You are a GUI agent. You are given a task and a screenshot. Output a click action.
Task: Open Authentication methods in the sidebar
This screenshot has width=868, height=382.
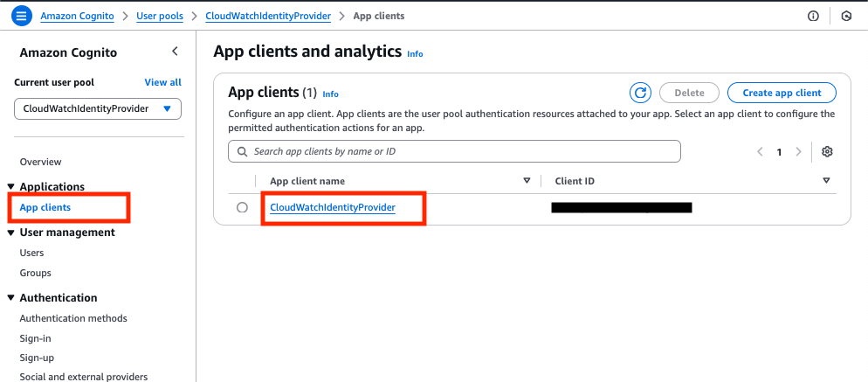click(x=73, y=318)
